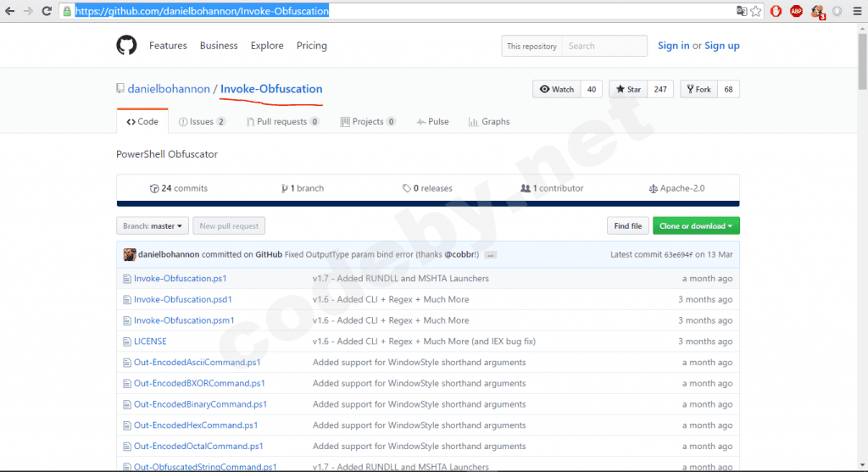Fork the repository

coord(698,89)
